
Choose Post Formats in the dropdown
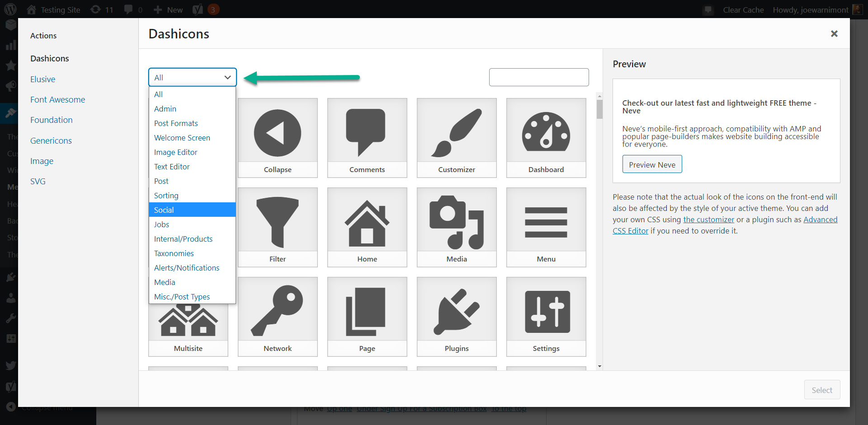point(176,123)
